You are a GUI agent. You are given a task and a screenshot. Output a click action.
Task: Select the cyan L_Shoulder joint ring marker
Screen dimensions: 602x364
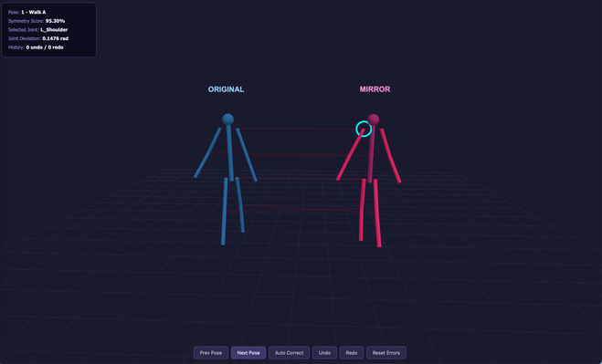pyautogui.click(x=364, y=129)
